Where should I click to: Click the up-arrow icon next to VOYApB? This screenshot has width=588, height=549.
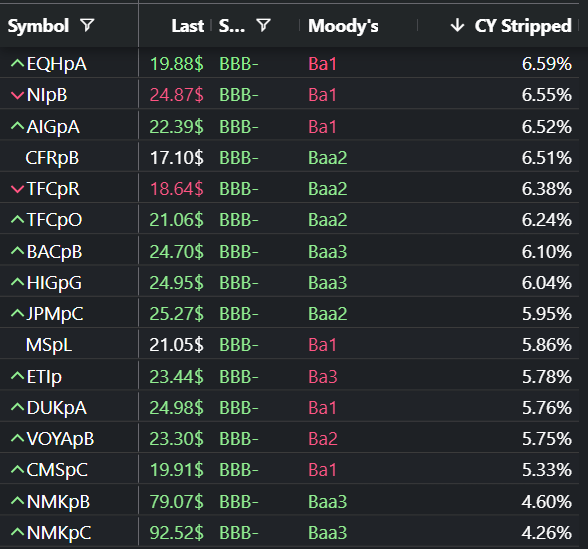(17, 438)
